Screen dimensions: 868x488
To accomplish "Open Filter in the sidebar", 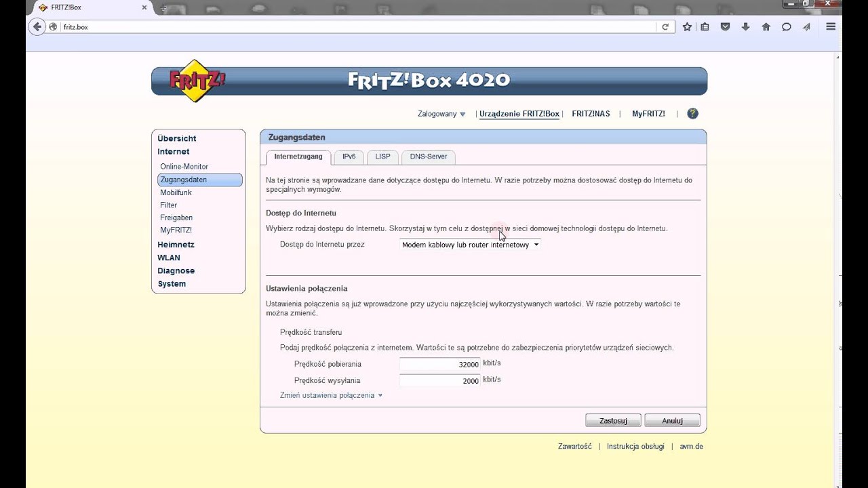I will pyautogui.click(x=168, y=205).
